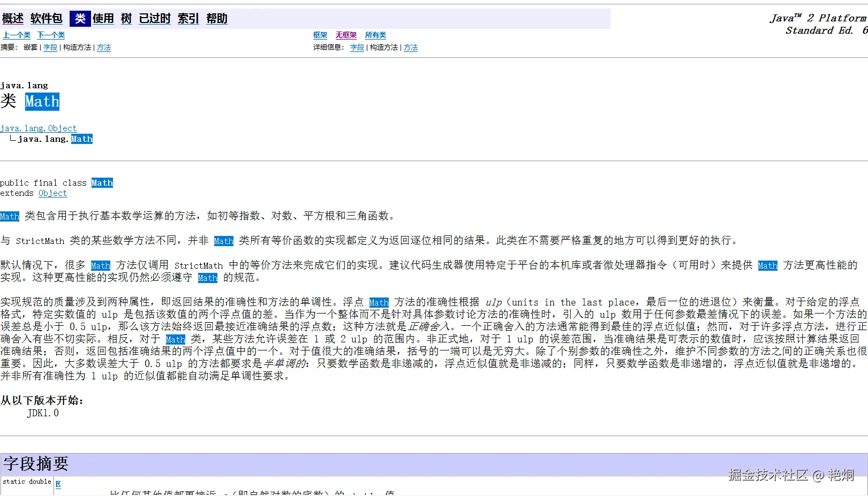Navigate to the 上一个类 (Previous Class)
868x496 pixels.
[17, 35]
